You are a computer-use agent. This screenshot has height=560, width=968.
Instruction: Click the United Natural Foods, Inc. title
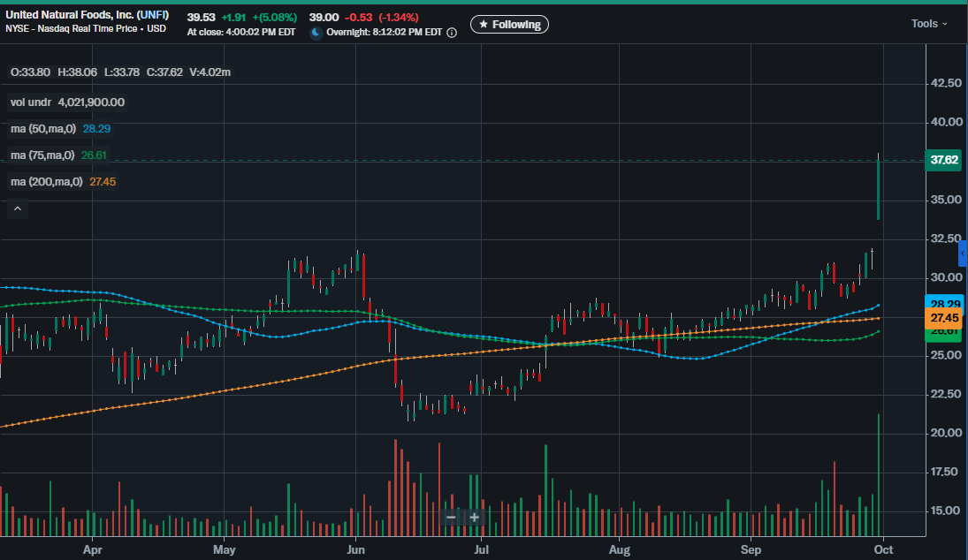coord(69,17)
